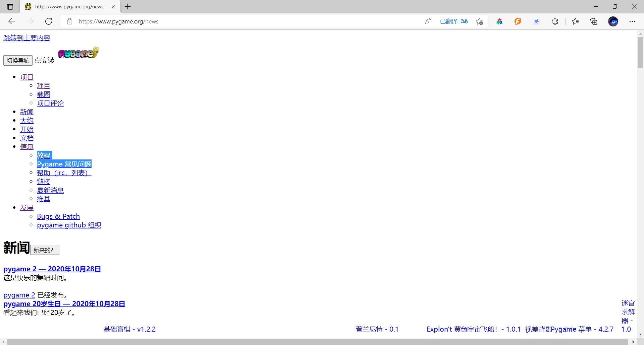Viewport: 644px width, 345px height.
Task: Click the browser profile avatar
Action: coord(613,21)
